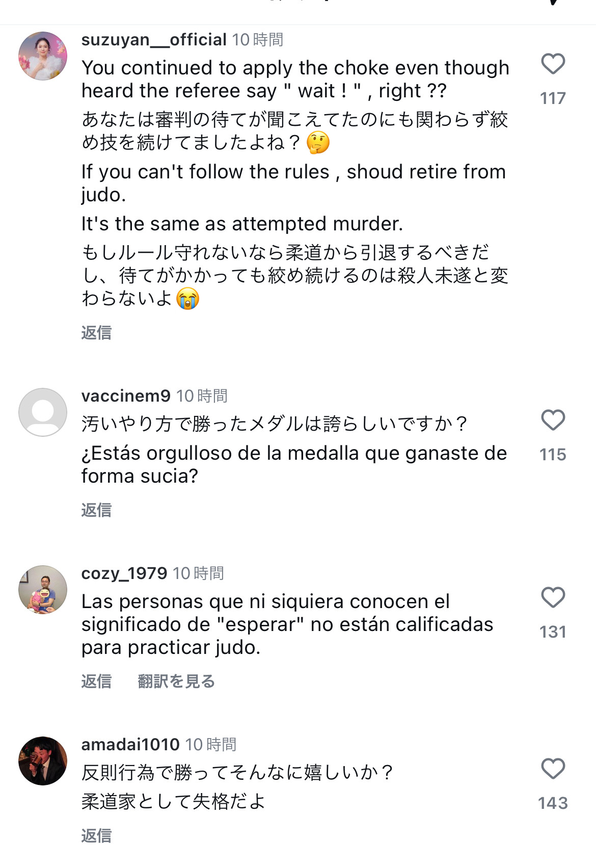Tap the 131 like count
Image resolution: width=596 pixels, height=868 pixels.
point(553,632)
